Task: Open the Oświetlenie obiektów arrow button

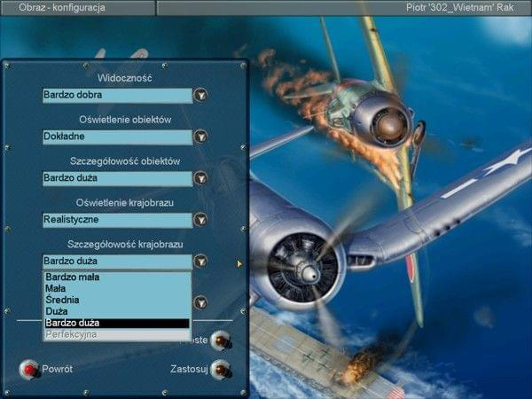Action: 200,137
